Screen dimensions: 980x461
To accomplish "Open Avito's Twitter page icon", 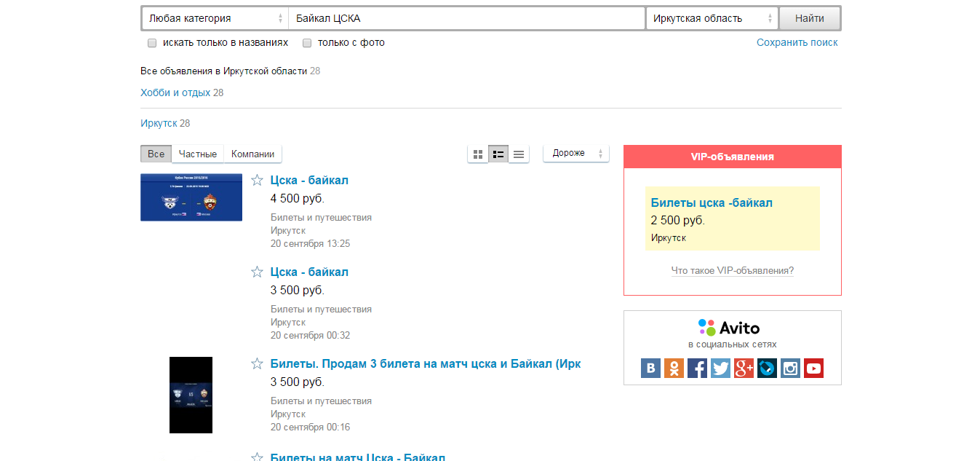I will 720,369.
